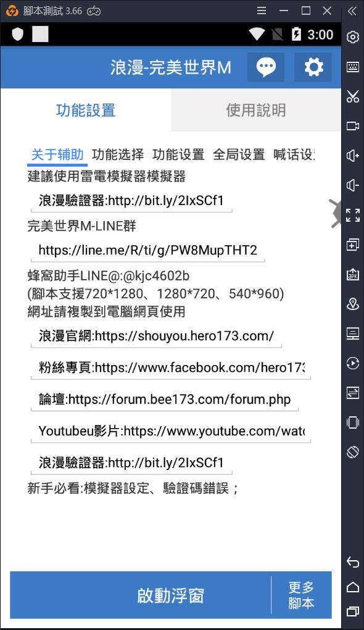Open the gear settings in blue header
The width and height of the screenshot is (364, 630).
(313, 67)
